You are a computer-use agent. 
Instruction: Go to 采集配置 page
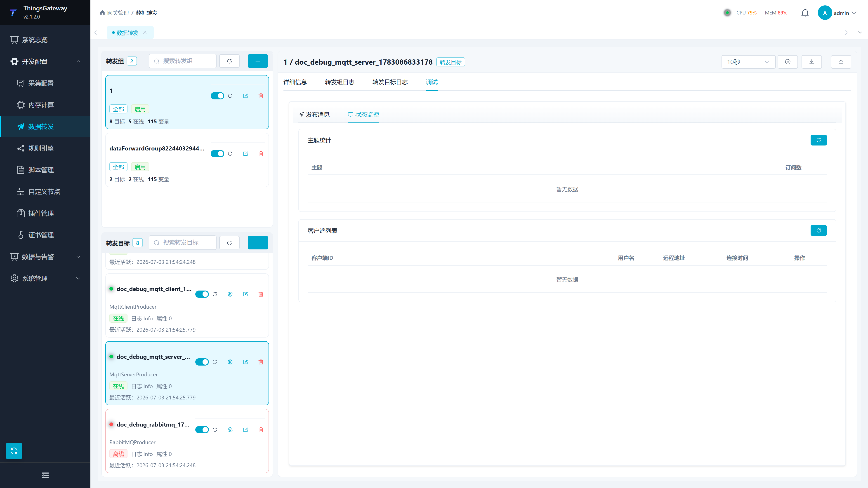(45, 83)
